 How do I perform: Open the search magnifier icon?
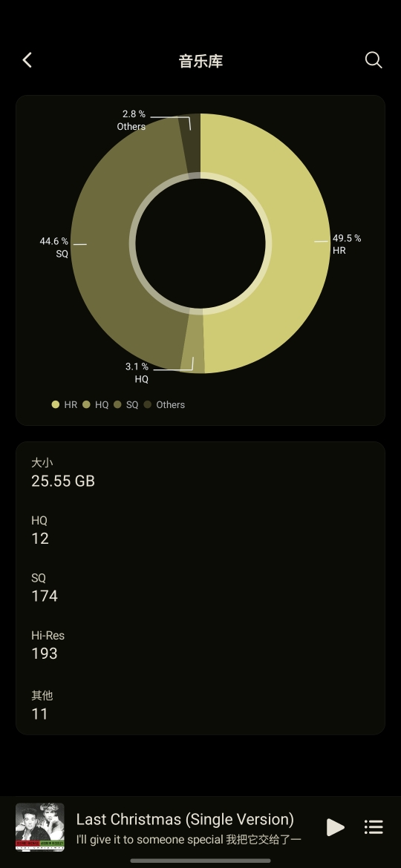click(374, 60)
